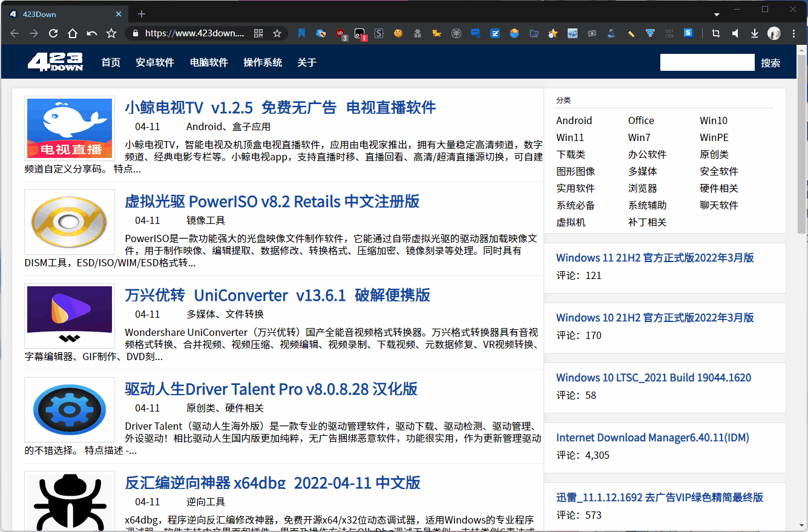Screen dimensions: 808x532
Task: Select the 423Down browser tab
Action: click(65, 14)
